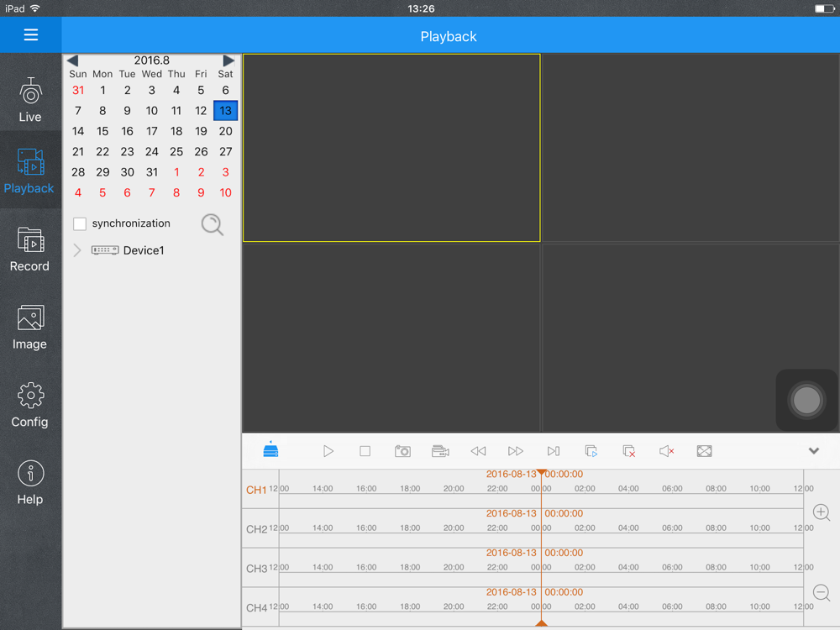Image resolution: width=840 pixels, height=630 pixels.
Task: Click 18:00 on the CH1 timeline
Action: click(x=410, y=489)
